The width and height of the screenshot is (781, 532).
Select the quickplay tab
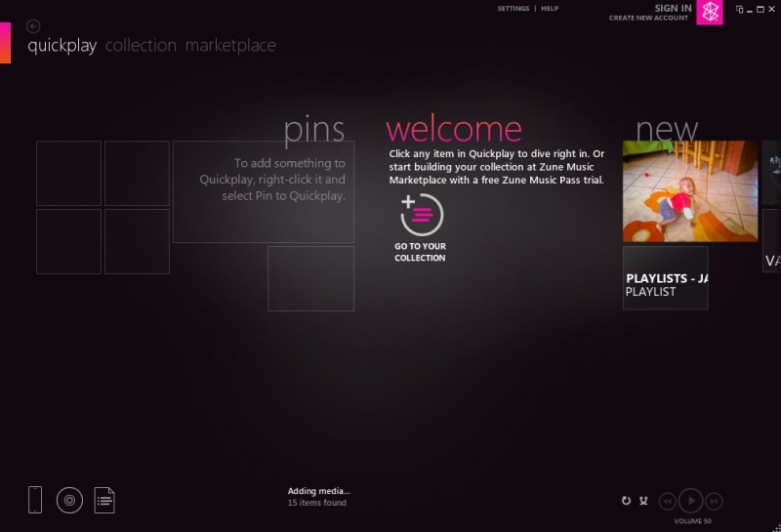coord(62,45)
